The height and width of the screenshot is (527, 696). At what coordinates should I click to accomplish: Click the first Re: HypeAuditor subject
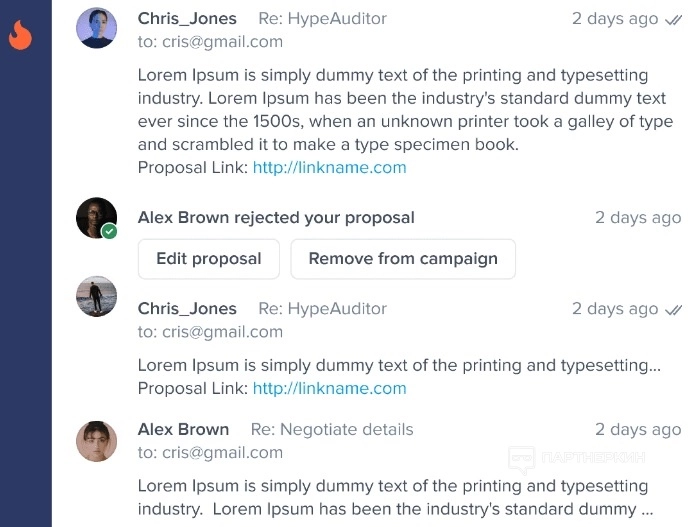click(322, 18)
